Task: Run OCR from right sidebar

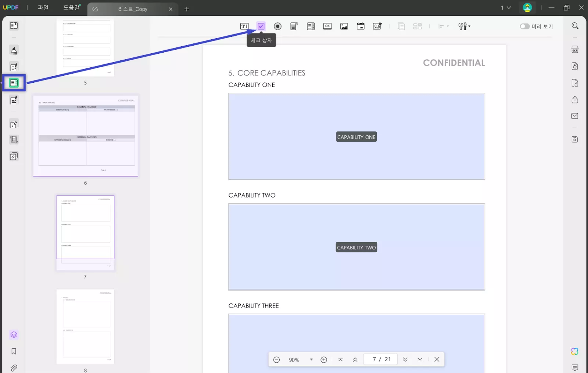Action: (x=575, y=50)
